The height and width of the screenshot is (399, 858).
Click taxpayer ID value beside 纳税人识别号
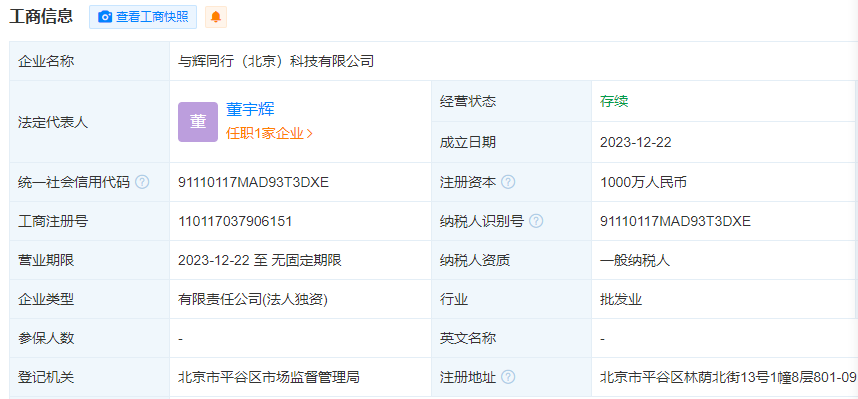click(x=675, y=221)
